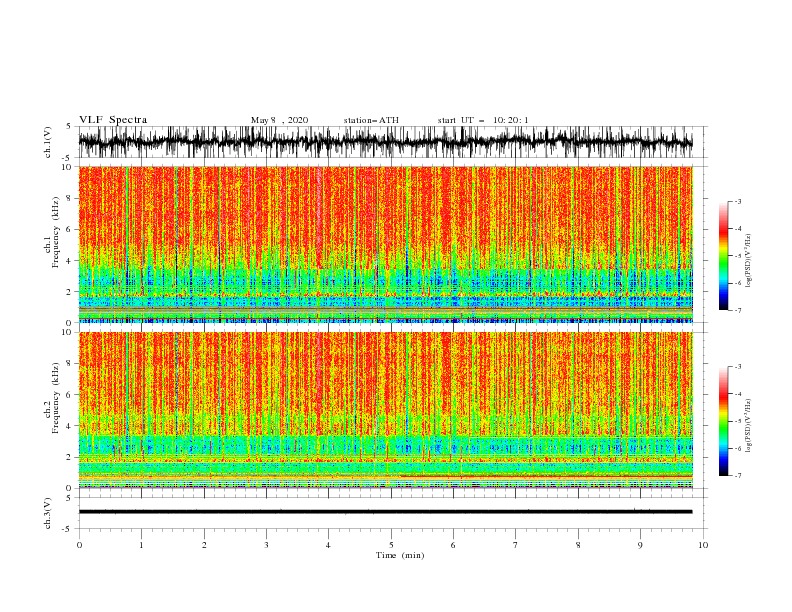The width and height of the screenshot is (792, 612).
Task: Click the "-7" label on ch.1 colorbar
Action: point(738,310)
